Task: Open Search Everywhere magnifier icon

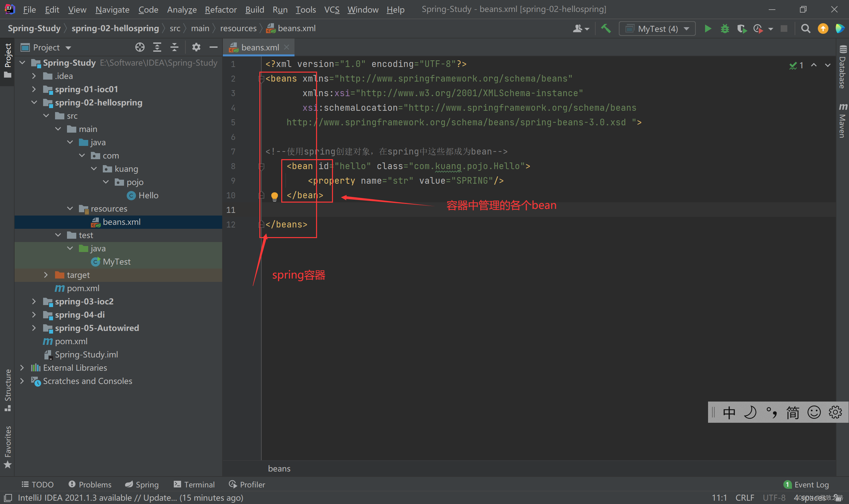Action: tap(806, 29)
